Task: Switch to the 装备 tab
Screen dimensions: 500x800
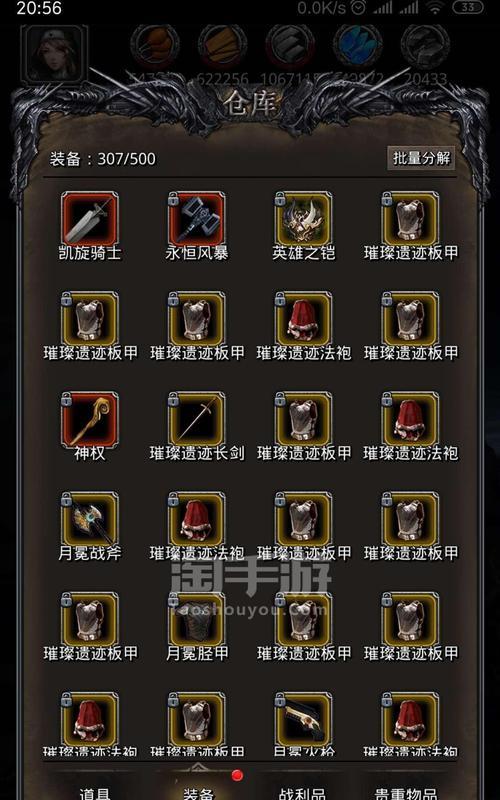Action: pyautogui.click(x=199, y=792)
